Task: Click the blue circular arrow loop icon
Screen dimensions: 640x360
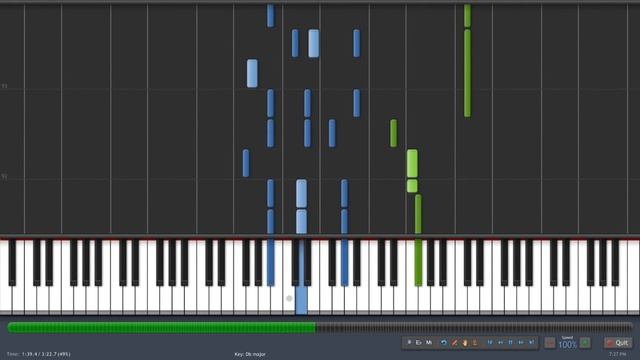Action: point(444,343)
